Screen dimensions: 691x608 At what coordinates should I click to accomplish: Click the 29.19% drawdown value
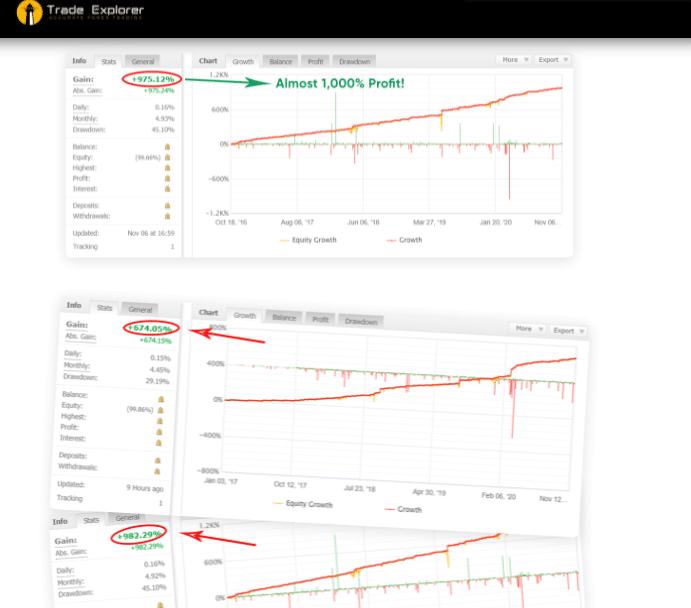[x=157, y=381]
